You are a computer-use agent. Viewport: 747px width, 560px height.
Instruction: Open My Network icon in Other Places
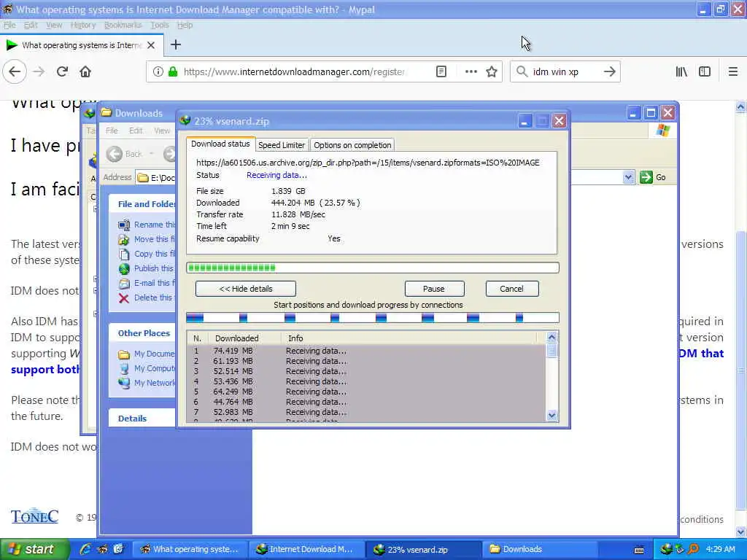(124, 383)
